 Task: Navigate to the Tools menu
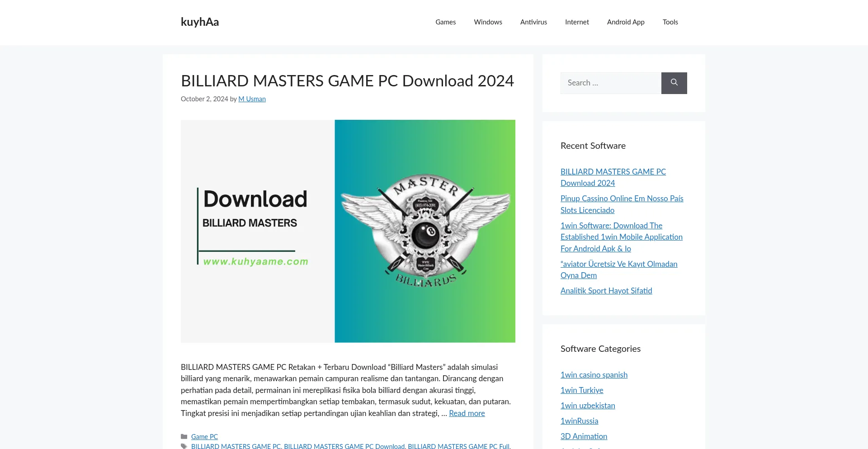pos(670,22)
